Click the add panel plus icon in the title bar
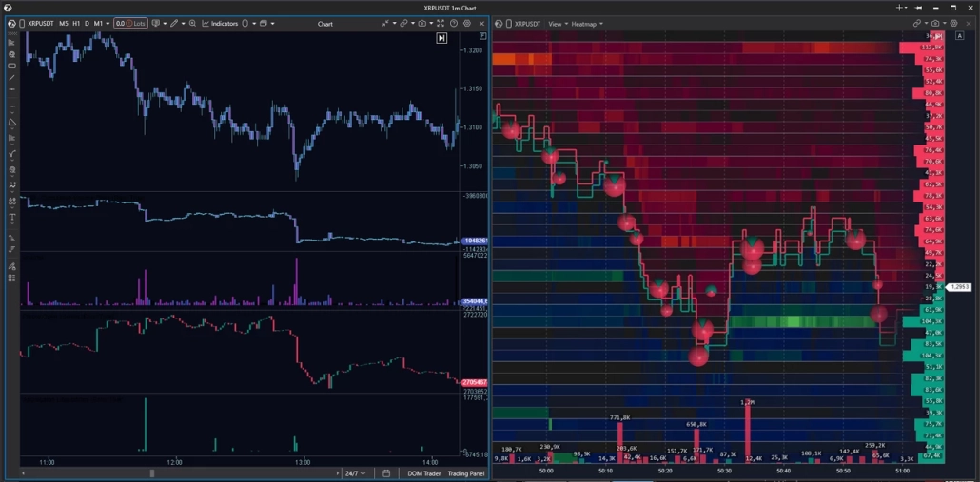 pos(901,8)
